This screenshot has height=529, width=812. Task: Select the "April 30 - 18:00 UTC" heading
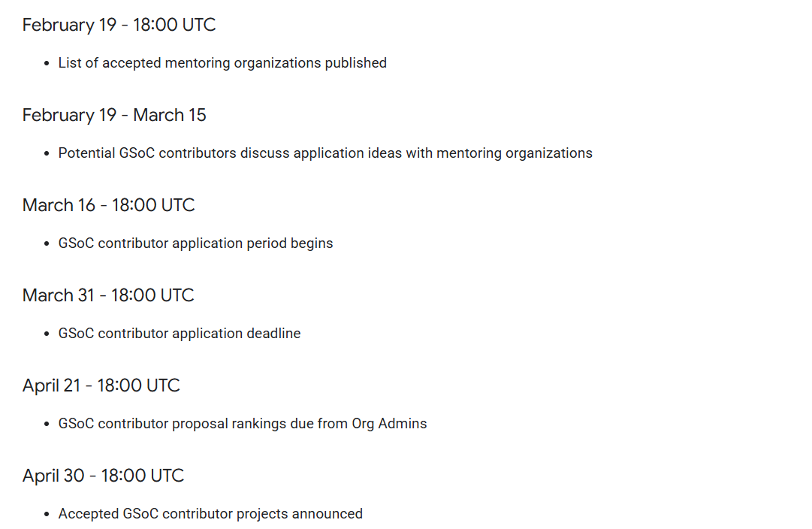[x=103, y=476]
